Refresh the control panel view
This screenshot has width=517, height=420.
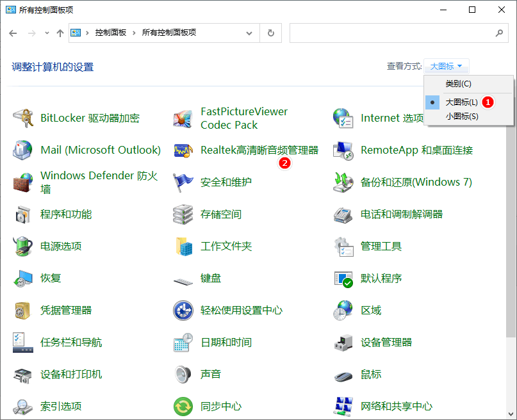(271, 33)
